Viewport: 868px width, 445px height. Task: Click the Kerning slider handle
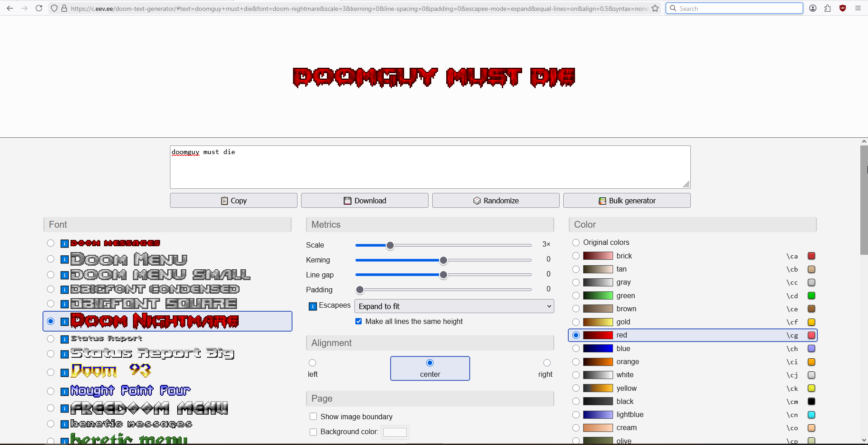[x=443, y=260]
